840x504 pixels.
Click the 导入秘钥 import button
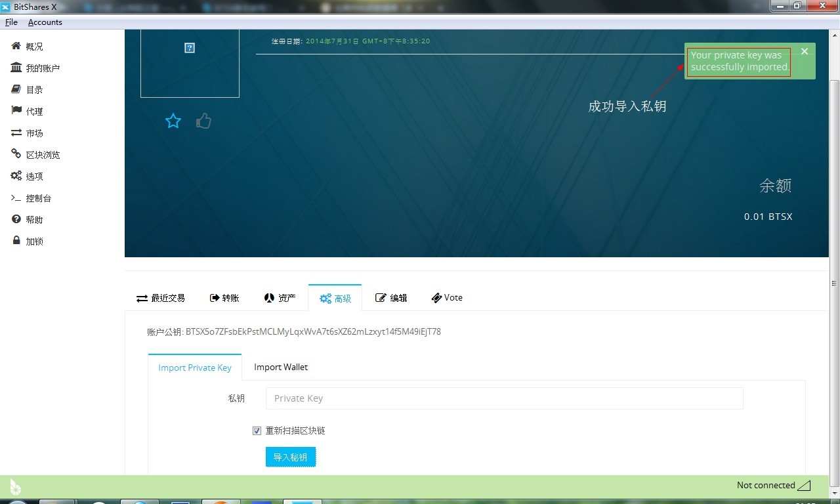click(x=291, y=457)
